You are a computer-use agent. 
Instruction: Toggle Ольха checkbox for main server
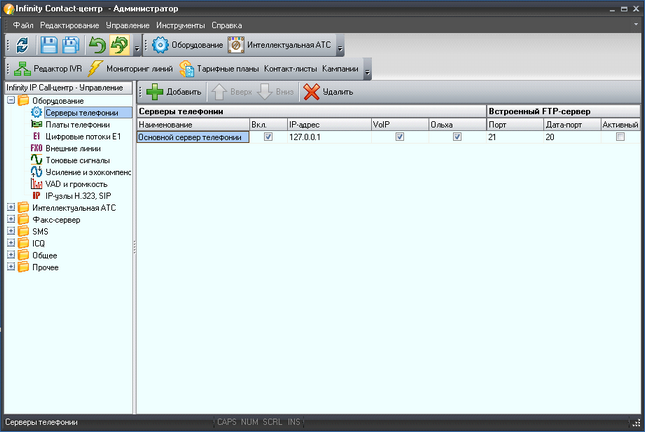click(457, 137)
